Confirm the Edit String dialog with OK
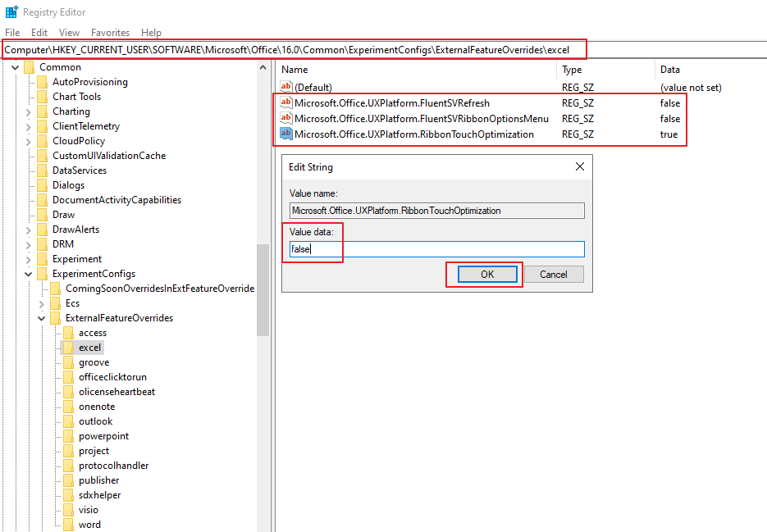Image resolution: width=767 pixels, height=532 pixels. pos(487,275)
